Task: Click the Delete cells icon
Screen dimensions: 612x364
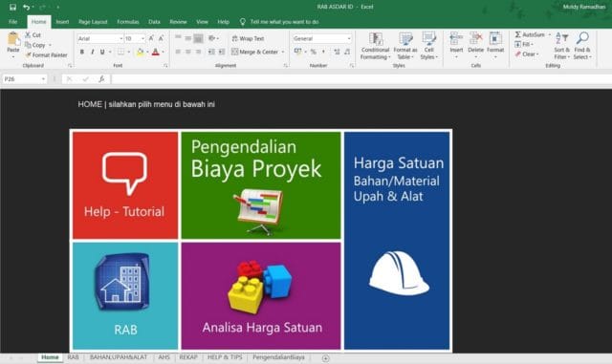Action: point(476,39)
